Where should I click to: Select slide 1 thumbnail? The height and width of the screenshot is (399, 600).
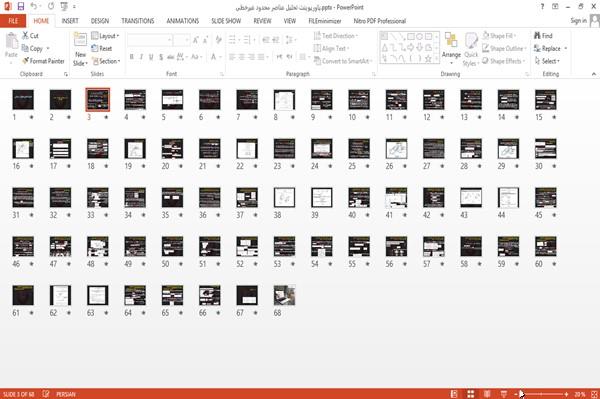coord(23,99)
